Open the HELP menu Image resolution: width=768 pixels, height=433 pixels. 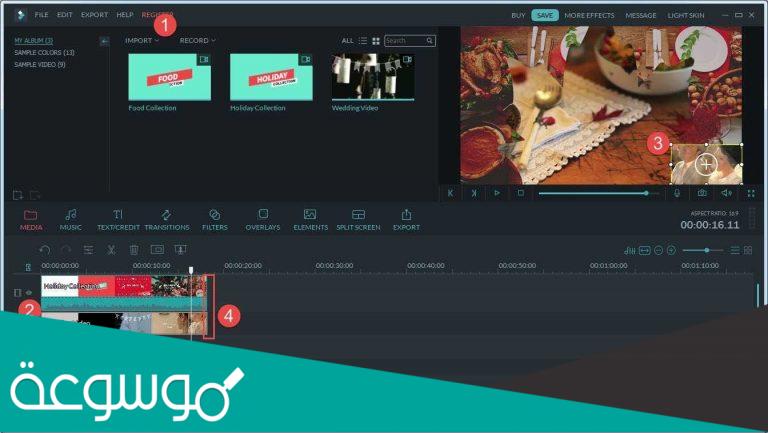[x=125, y=15]
